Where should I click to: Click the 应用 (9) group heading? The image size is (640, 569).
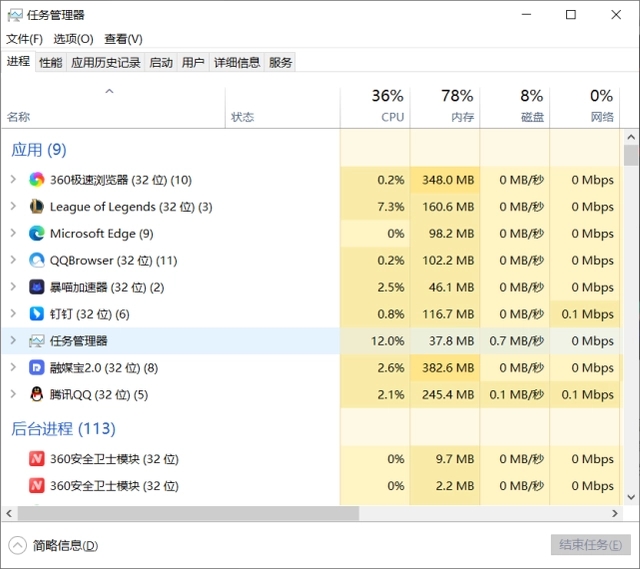39,150
